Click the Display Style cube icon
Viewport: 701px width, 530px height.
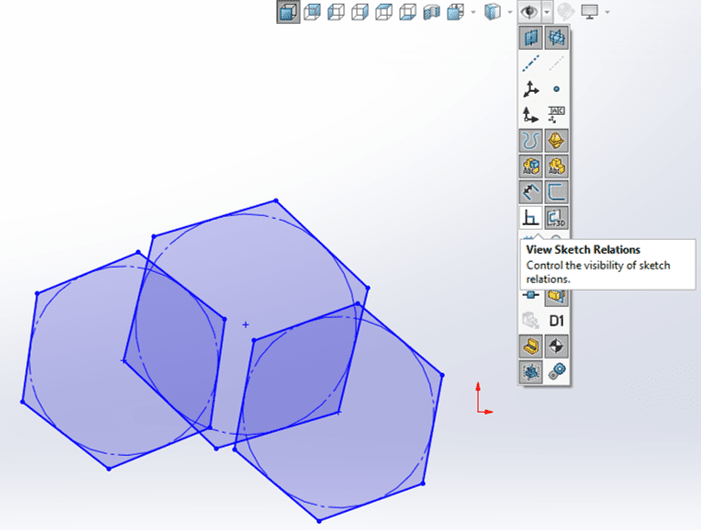click(x=492, y=12)
